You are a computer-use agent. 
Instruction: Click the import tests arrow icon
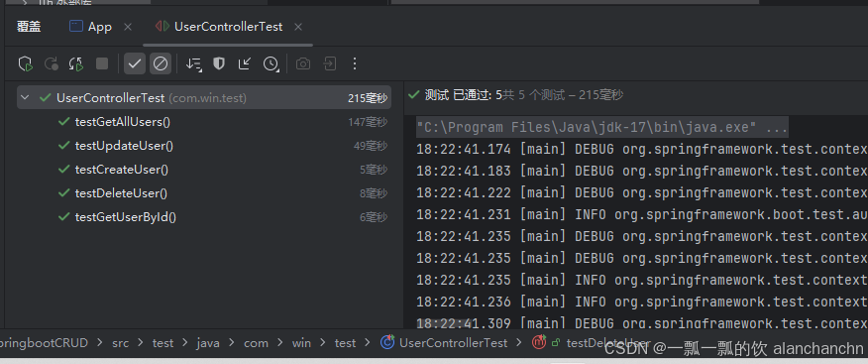click(244, 63)
